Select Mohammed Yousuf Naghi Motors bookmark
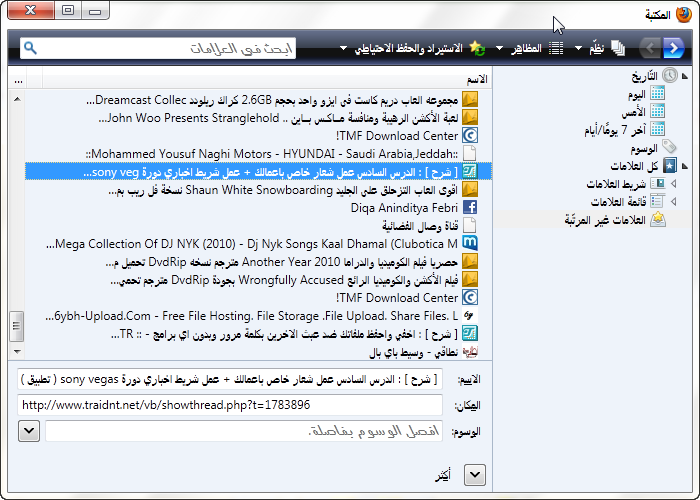700x500 pixels. [258, 154]
